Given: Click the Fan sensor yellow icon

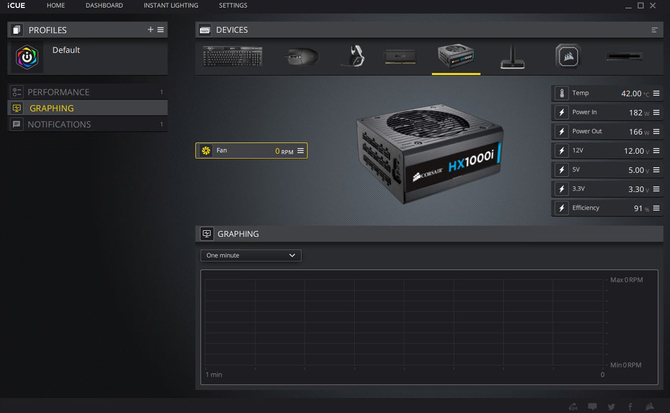Looking at the screenshot, I should pyautogui.click(x=206, y=150).
